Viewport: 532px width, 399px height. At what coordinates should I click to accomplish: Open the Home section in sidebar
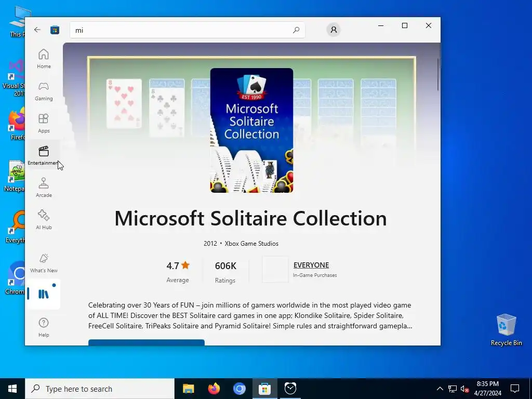tap(44, 59)
